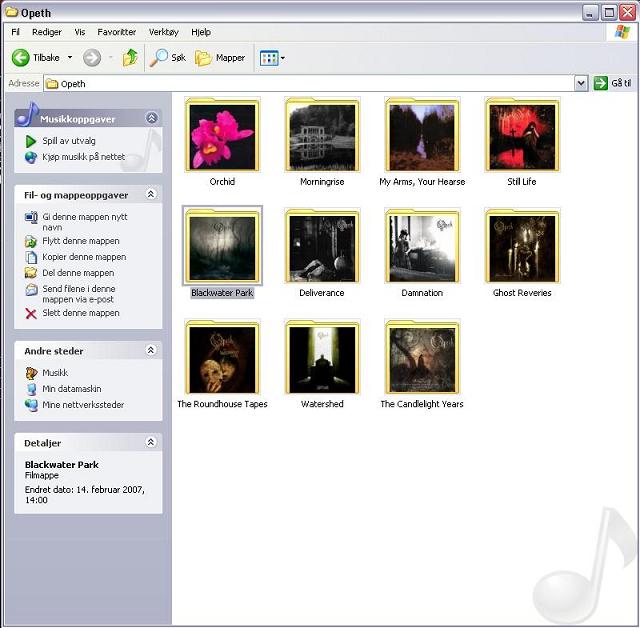Open the Tilbake history dropdown arrow
Image resolution: width=640 pixels, height=628 pixels.
click(x=70, y=58)
